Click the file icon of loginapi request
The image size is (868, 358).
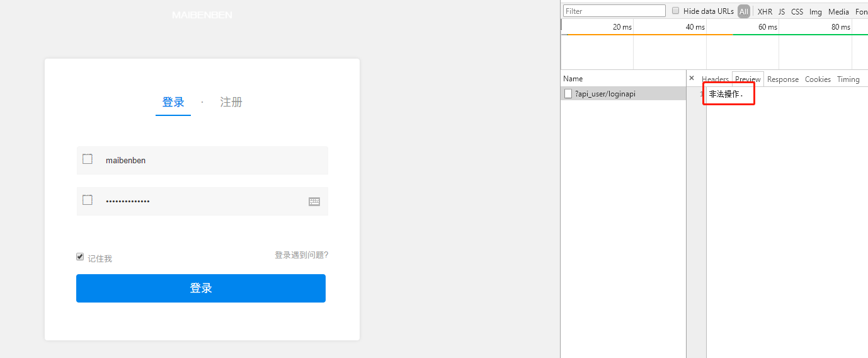pyautogui.click(x=568, y=94)
